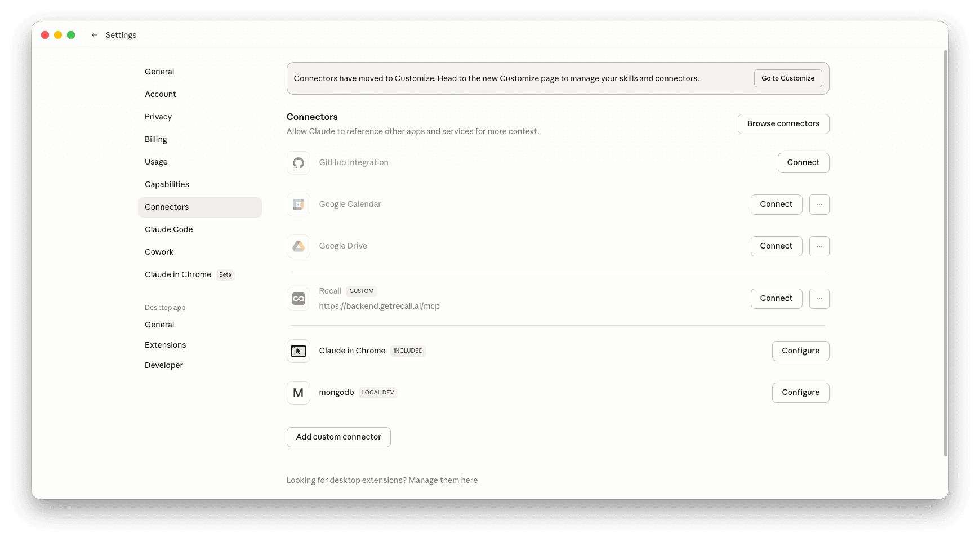Screen dimensions: 980x541
Task: Click the back arrow beside Settings
Action: point(94,34)
